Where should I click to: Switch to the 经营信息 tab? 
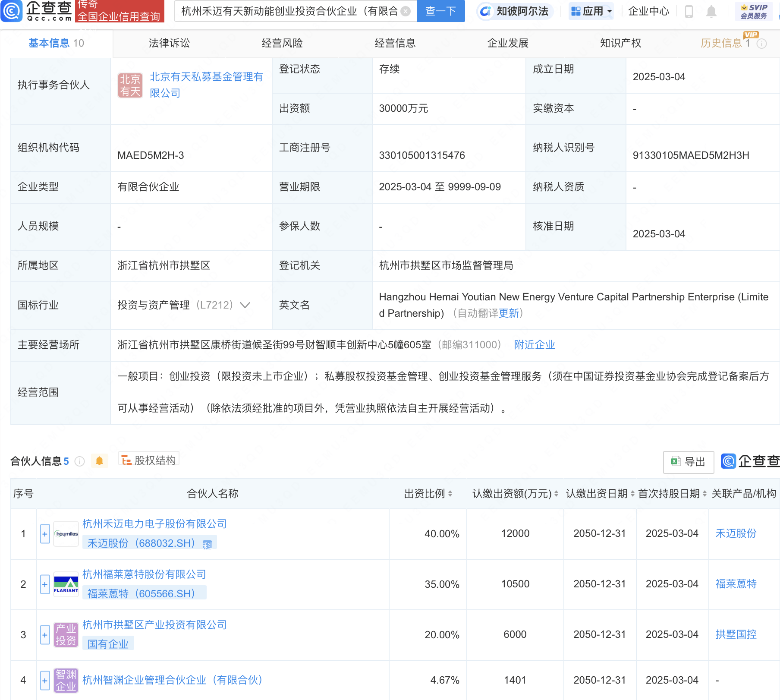[x=395, y=43]
